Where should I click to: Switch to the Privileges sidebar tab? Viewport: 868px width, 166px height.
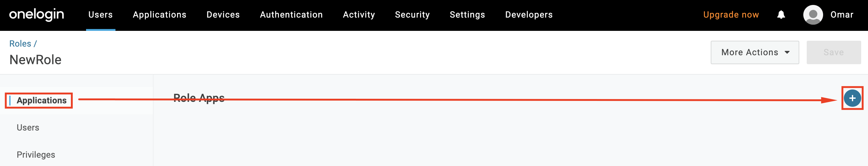[36, 155]
